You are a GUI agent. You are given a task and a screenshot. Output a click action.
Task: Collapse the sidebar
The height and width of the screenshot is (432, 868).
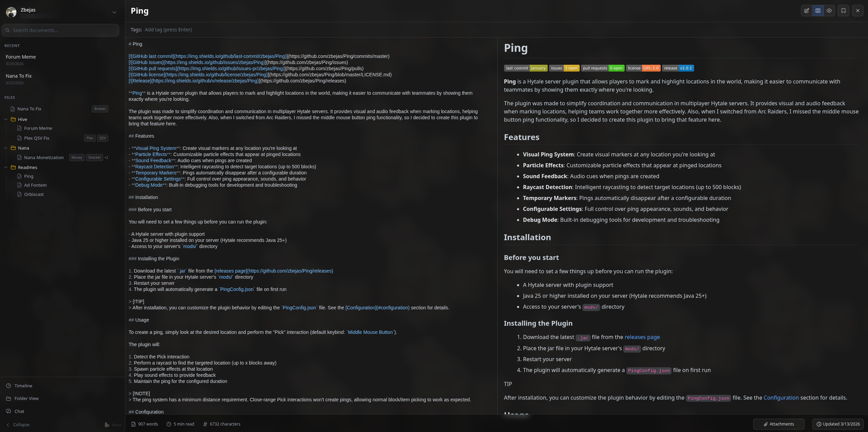18,425
